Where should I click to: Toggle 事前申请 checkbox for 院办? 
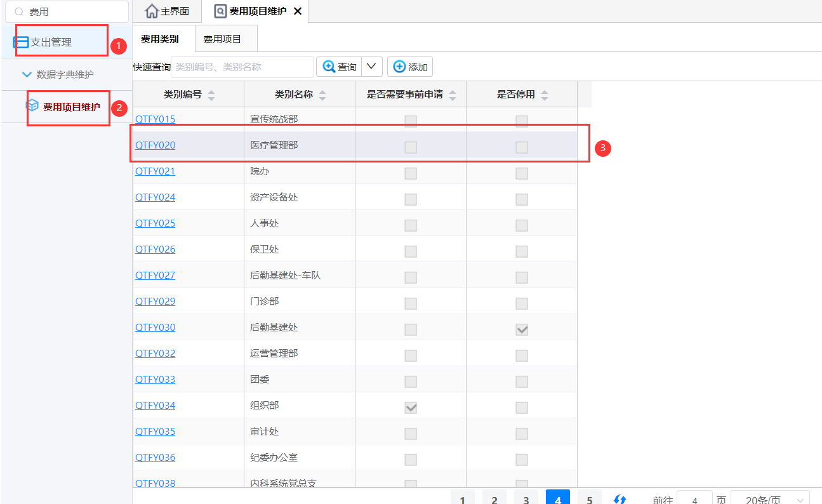tap(411, 173)
